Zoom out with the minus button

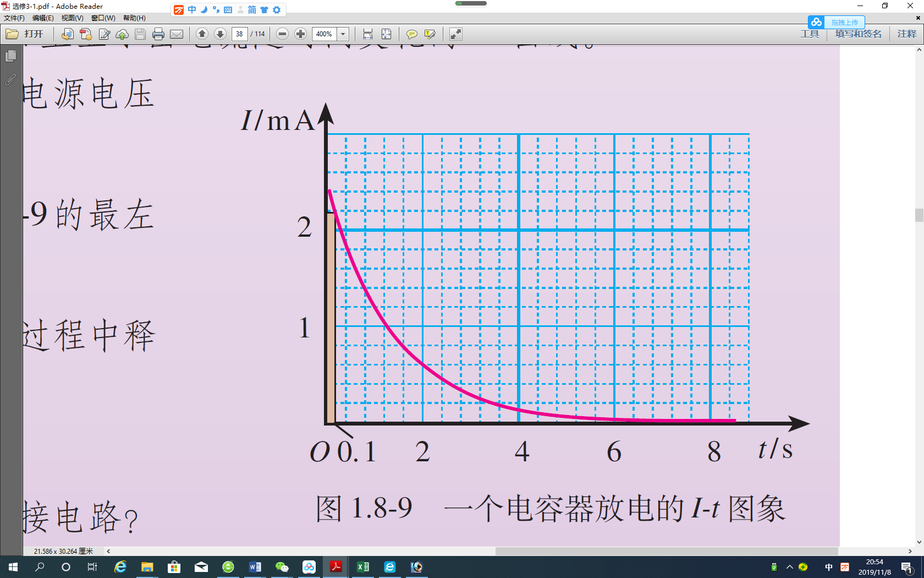coord(282,34)
